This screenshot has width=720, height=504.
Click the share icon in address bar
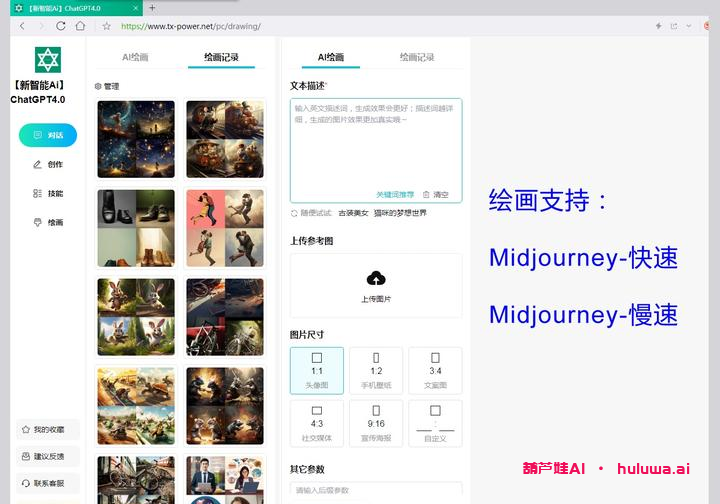(x=674, y=26)
